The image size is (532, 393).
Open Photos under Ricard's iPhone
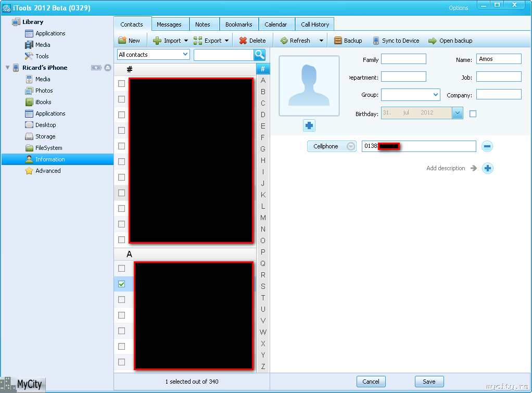44,91
